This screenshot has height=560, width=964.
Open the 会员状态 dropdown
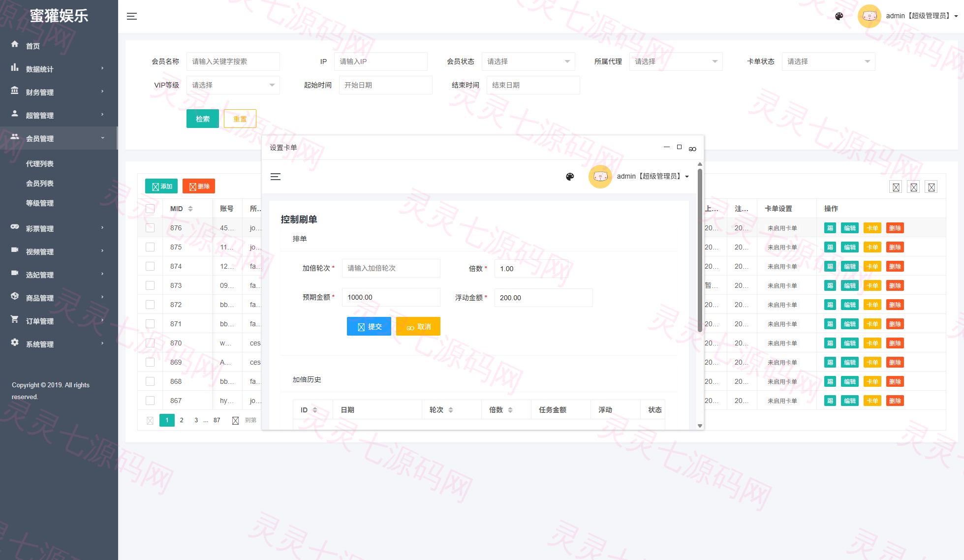click(x=528, y=62)
